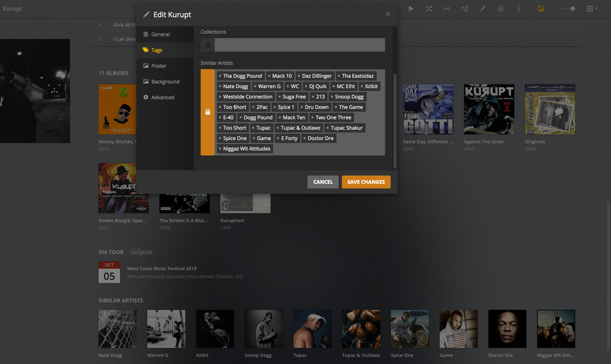Delete the Xzibit tag
Screen dimensions: 611x364
click(362, 87)
